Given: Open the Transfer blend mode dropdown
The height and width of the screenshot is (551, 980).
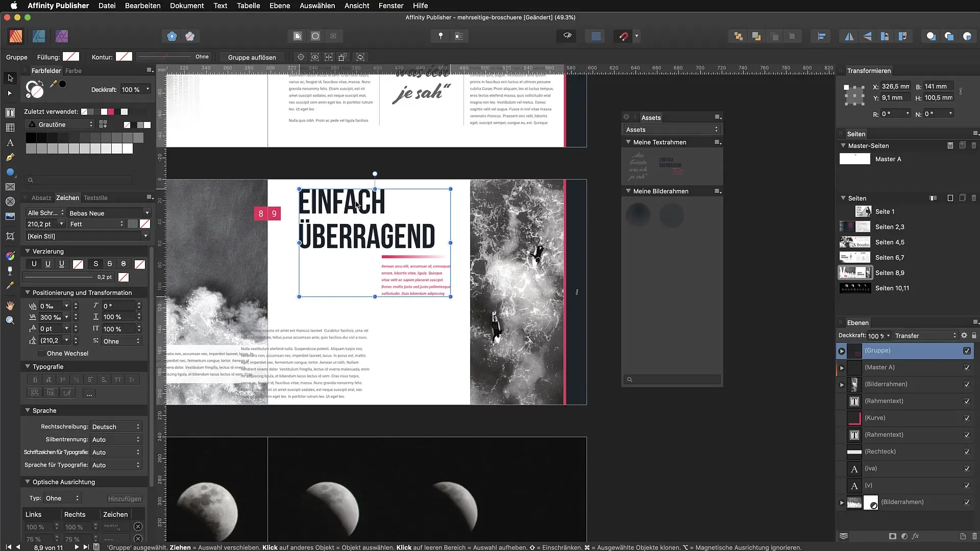Looking at the screenshot, I should click(x=925, y=336).
